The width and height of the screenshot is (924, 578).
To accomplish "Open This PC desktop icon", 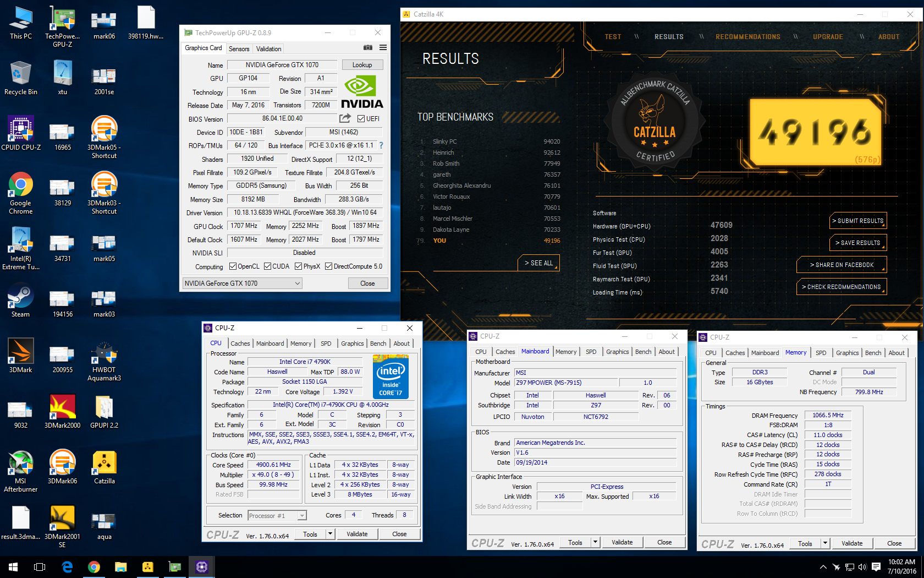I will click(x=21, y=23).
